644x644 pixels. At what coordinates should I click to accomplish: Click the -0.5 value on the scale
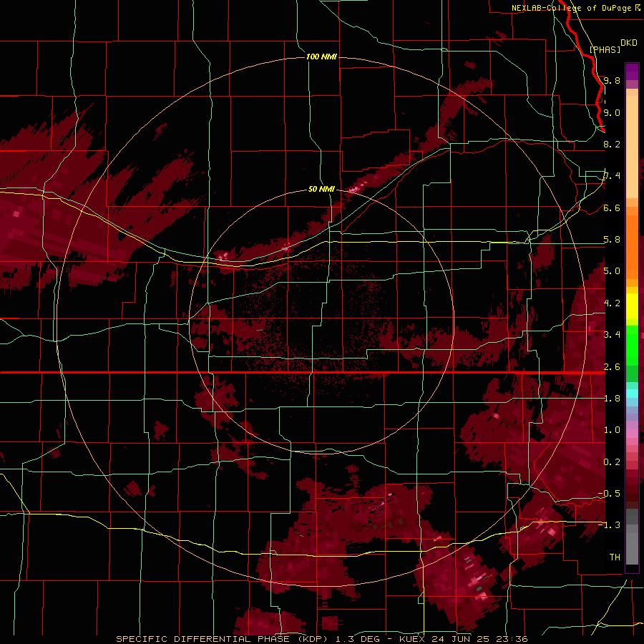[610, 494]
